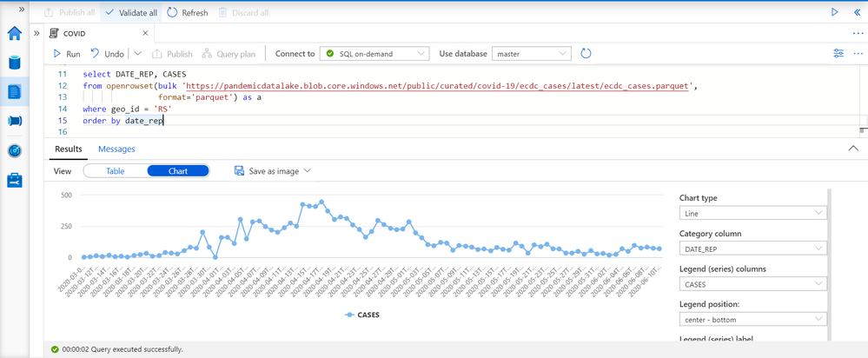
Task: Open tab bar ellipsis menu
Action: 858,33
